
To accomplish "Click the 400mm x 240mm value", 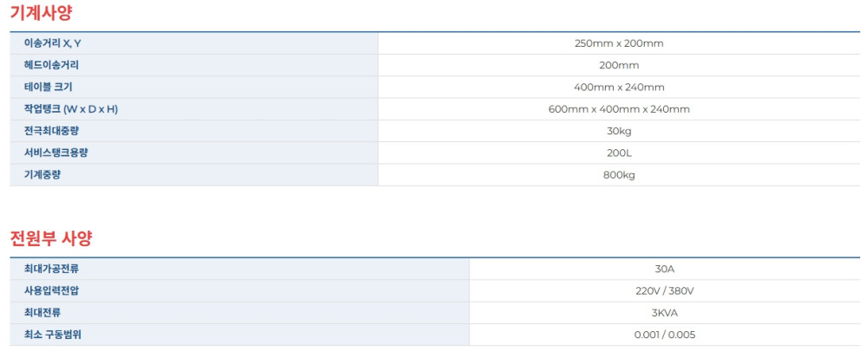I will (x=619, y=87).
